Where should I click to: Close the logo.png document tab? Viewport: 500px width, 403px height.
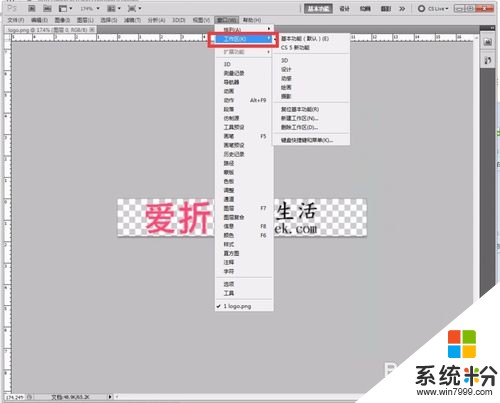(x=92, y=30)
